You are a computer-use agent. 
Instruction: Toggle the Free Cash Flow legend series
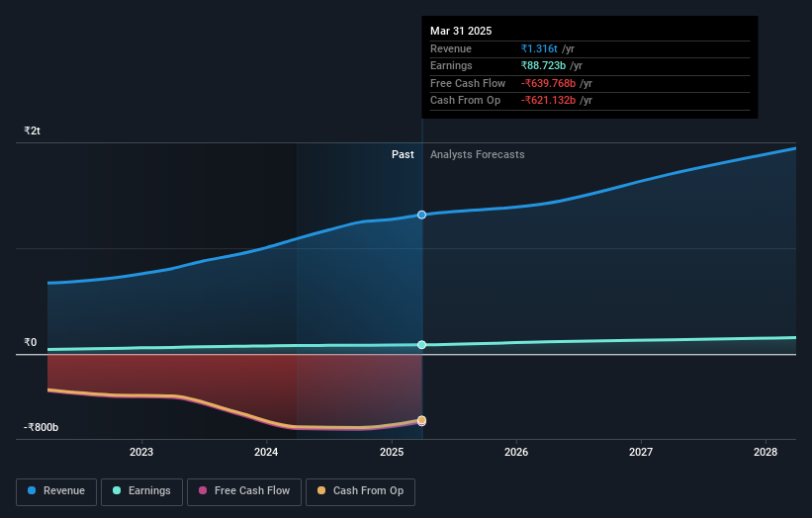(x=244, y=491)
